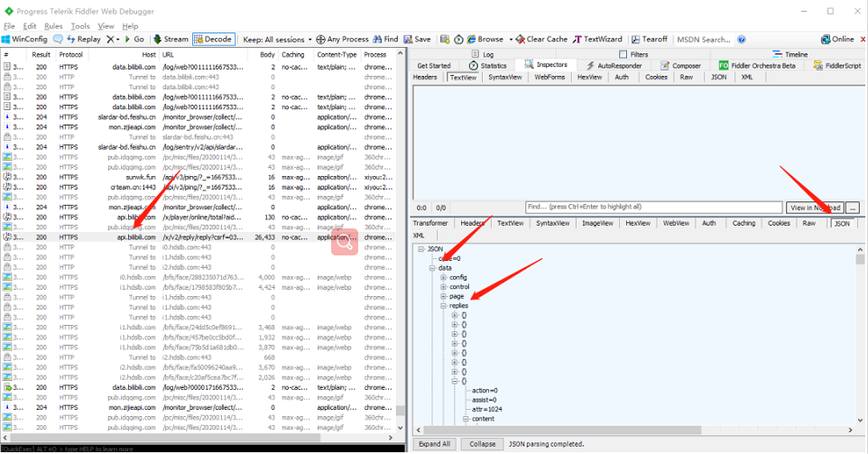
Task: Select the api.bilibili.com /x/v2/reply session row
Action: (199, 237)
